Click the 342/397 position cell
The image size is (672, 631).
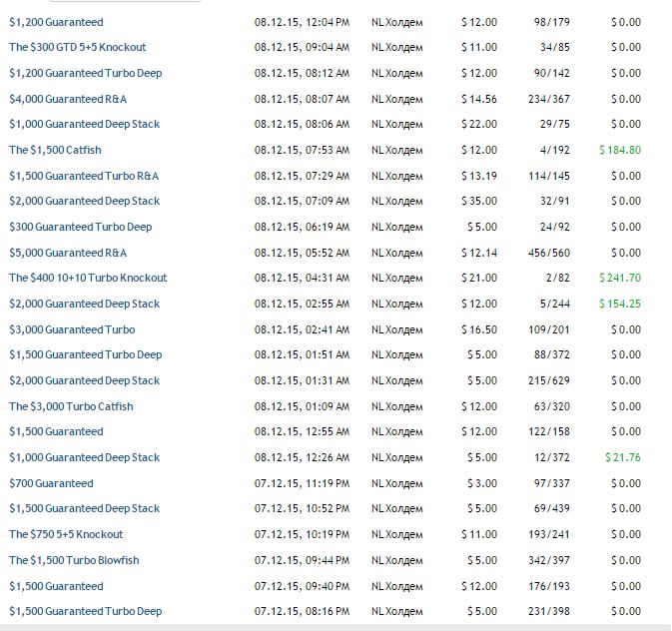click(549, 561)
